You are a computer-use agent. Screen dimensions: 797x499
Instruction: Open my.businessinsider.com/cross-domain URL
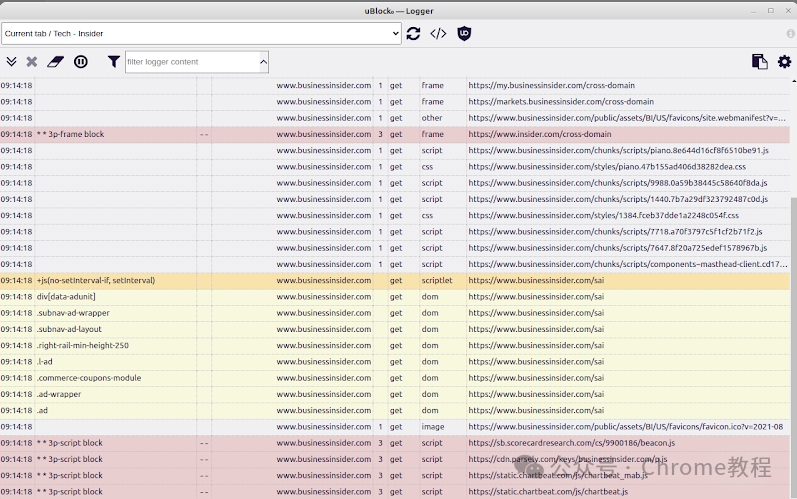pyautogui.click(x=551, y=85)
